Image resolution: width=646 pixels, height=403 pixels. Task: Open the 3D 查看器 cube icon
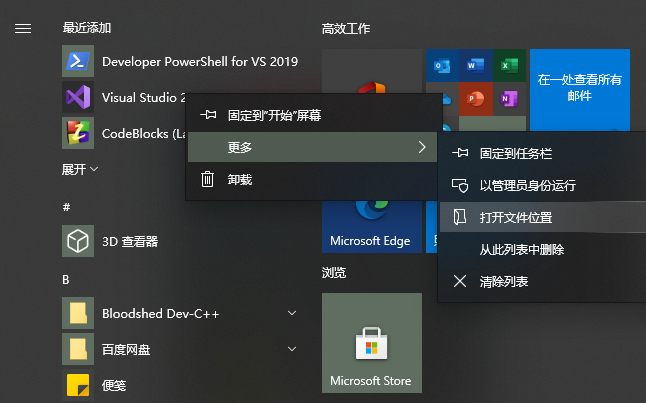point(78,241)
